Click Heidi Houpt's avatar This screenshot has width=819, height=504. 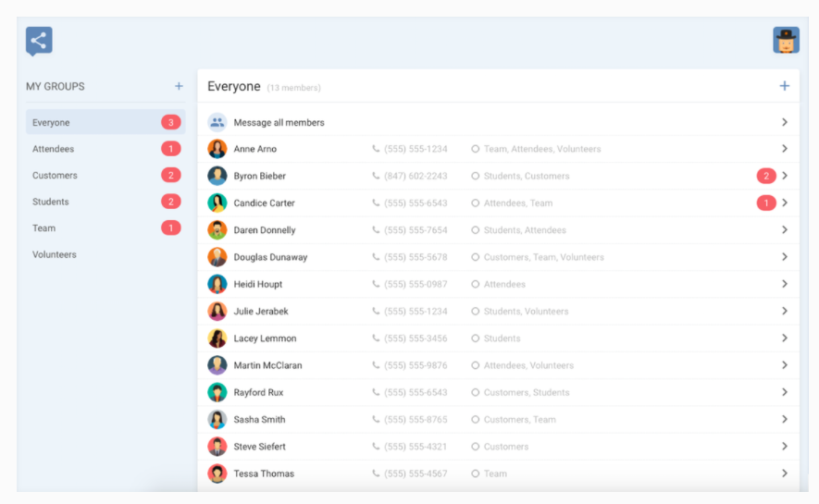[x=217, y=284]
